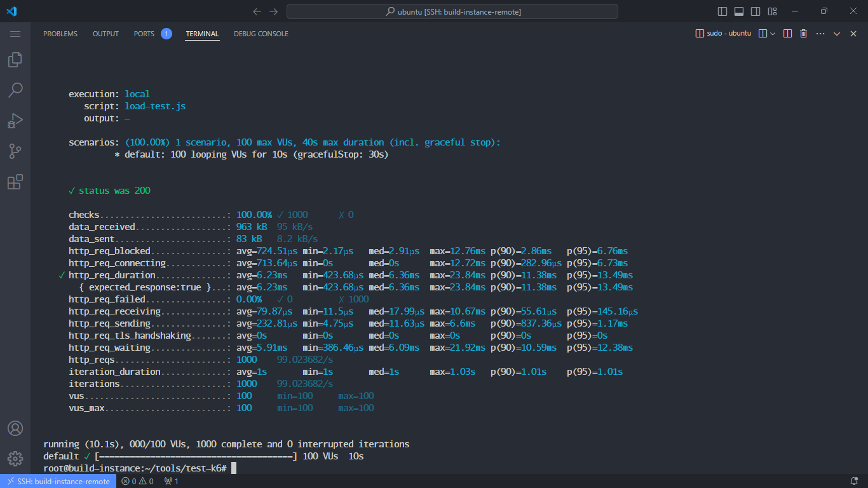Toggle the primary side bar layout icon
Image resolution: width=868 pixels, height=488 pixels.
pos(722,11)
